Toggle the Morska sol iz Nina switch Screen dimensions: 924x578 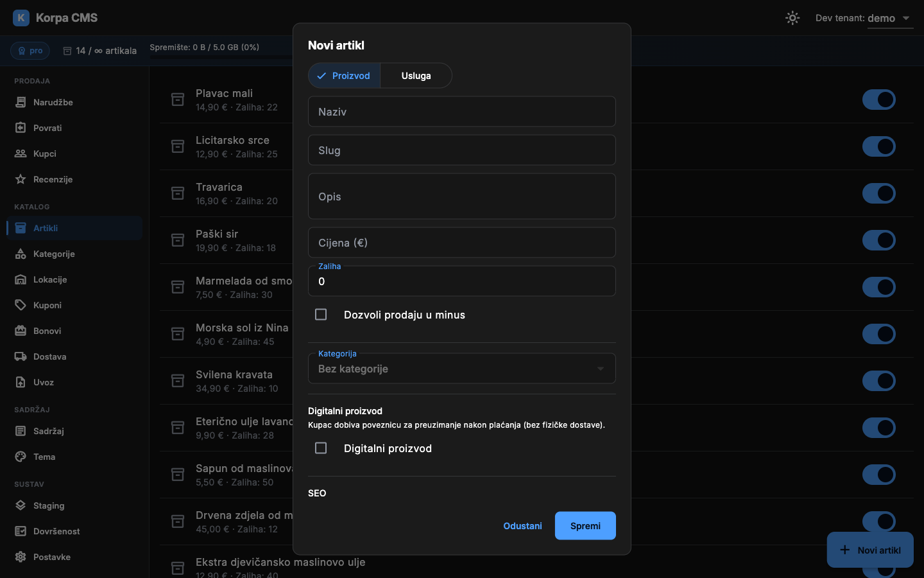click(879, 334)
